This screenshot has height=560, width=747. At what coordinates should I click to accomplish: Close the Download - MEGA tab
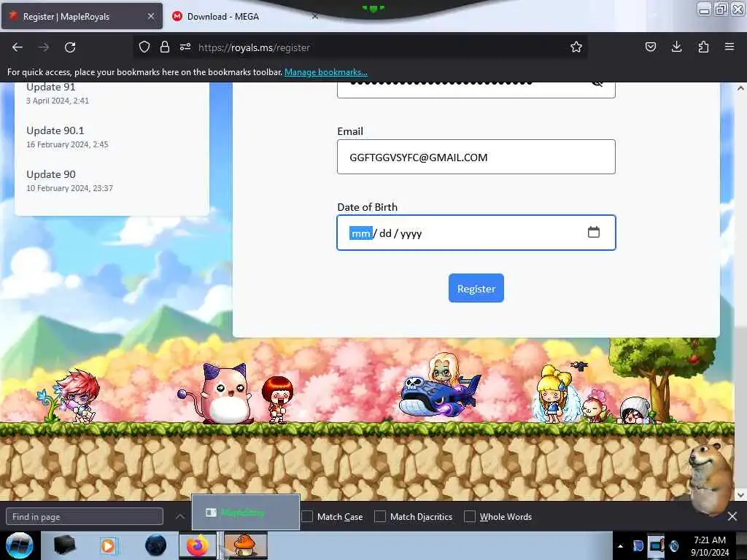[315, 16]
